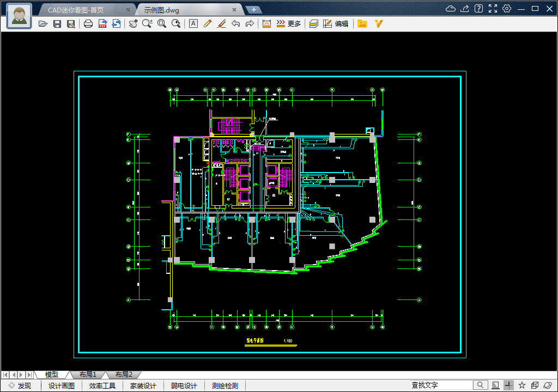
Task: Toggle the crosshair cursor button
Action: (x=508, y=385)
